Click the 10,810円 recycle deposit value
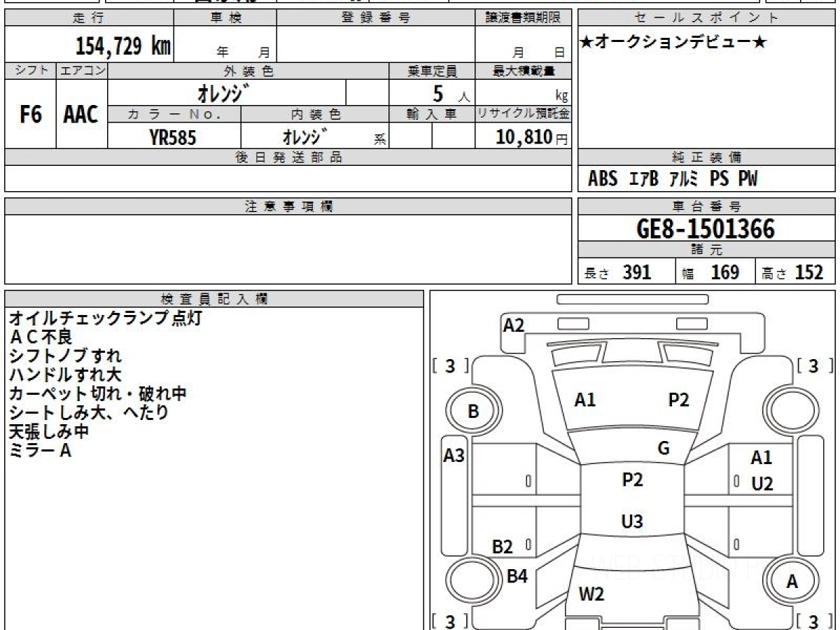This screenshot has width=840, height=630. click(x=531, y=137)
